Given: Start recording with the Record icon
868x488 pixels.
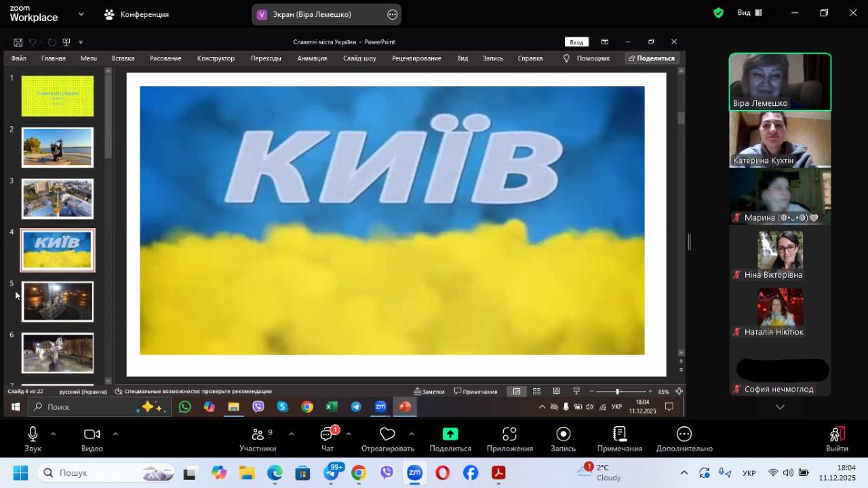Looking at the screenshot, I should click(x=563, y=434).
